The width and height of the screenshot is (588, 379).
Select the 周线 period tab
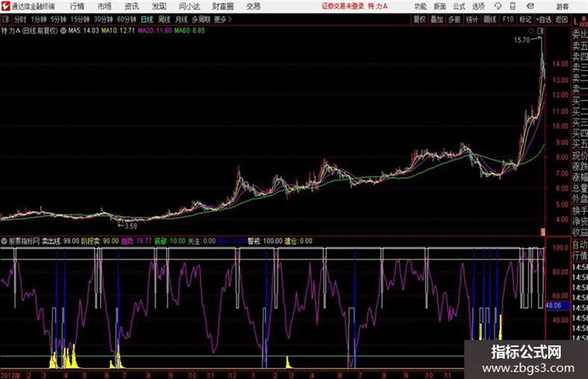click(164, 19)
